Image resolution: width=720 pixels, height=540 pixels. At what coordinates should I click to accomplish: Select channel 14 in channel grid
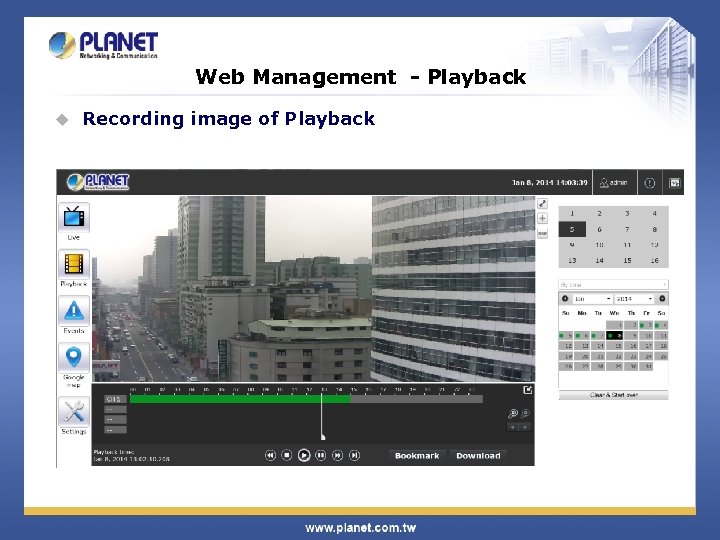(x=600, y=260)
